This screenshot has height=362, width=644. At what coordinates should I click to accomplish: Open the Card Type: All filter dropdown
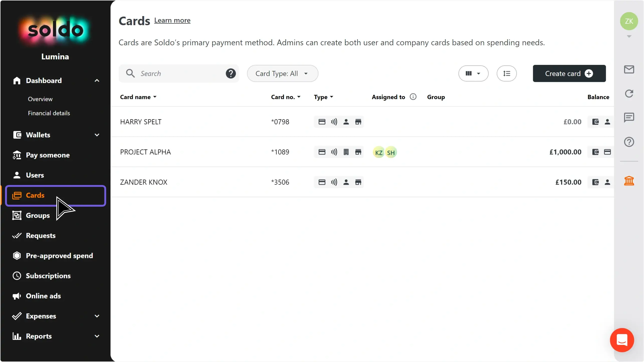[x=282, y=73]
